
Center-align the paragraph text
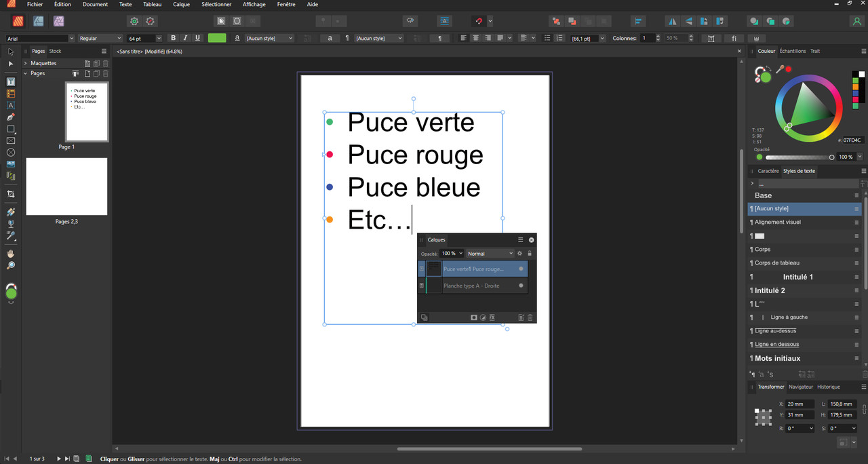click(x=476, y=38)
